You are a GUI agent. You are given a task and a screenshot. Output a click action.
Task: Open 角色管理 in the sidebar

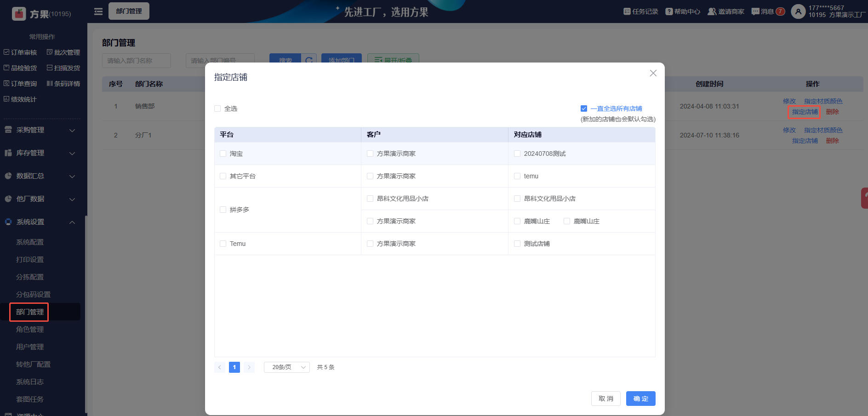30,330
